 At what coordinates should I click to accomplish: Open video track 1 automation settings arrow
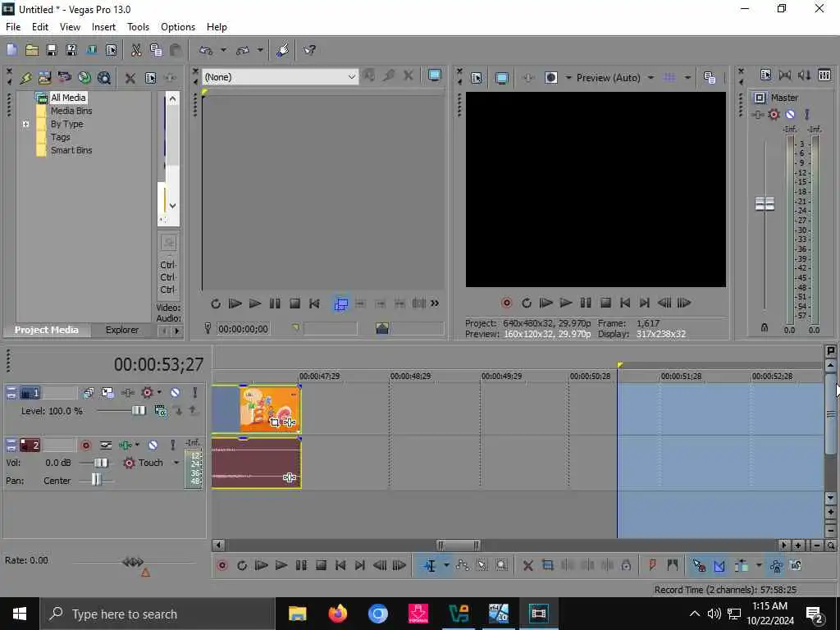(x=159, y=393)
